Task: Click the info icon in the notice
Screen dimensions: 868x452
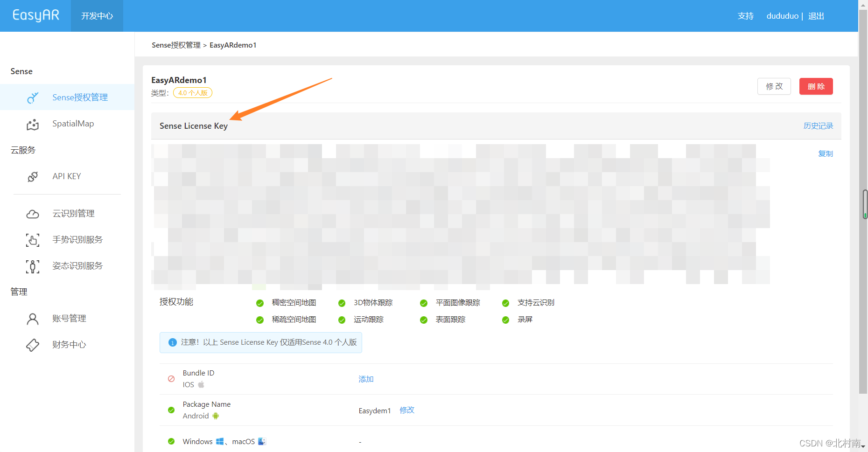Action: pyautogui.click(x=172, y=342)
